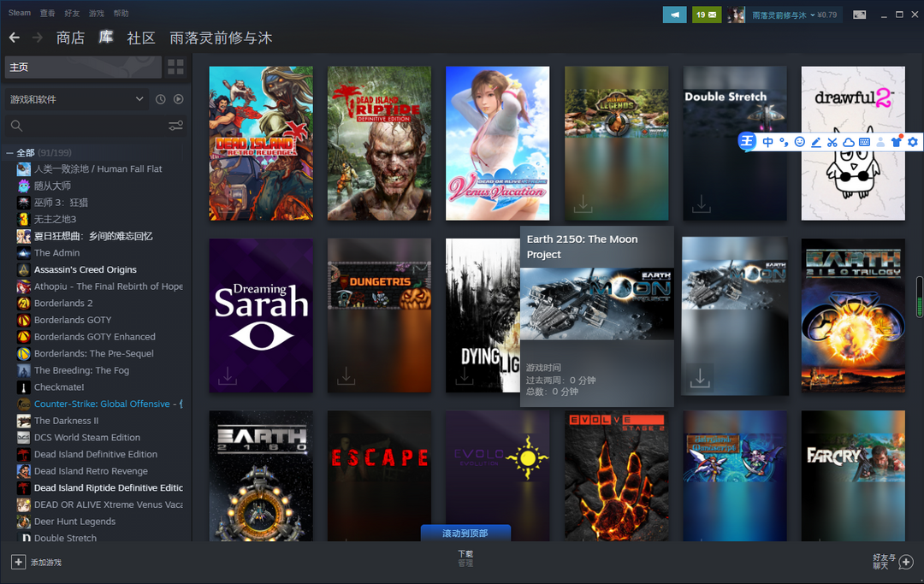Open Earth 2150 Trilogy cover
This screenshot has width=924, height=584.
point(853,316)
